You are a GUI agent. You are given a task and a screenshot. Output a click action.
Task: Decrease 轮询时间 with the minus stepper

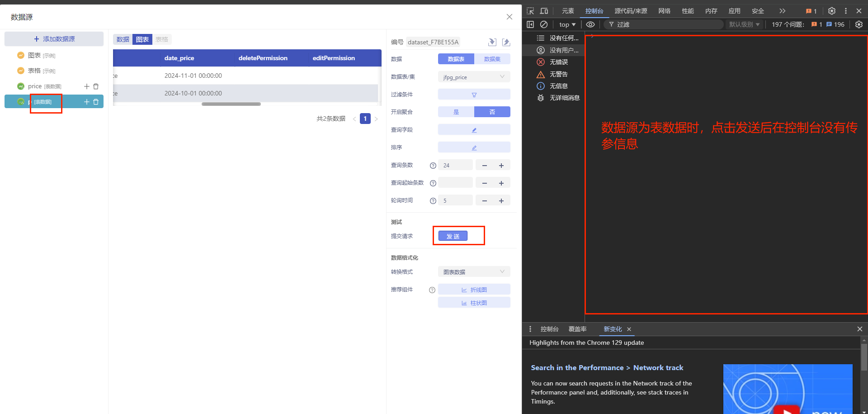pos(485,201)
